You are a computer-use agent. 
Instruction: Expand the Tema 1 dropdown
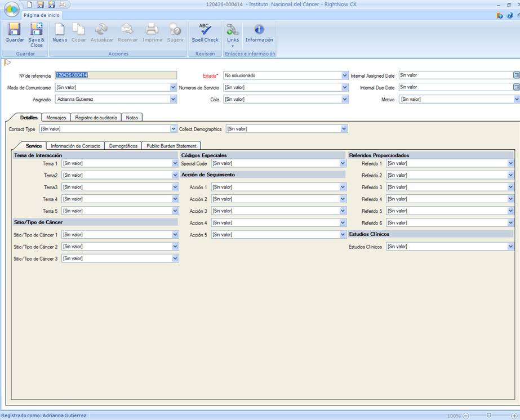coord(175,163)
